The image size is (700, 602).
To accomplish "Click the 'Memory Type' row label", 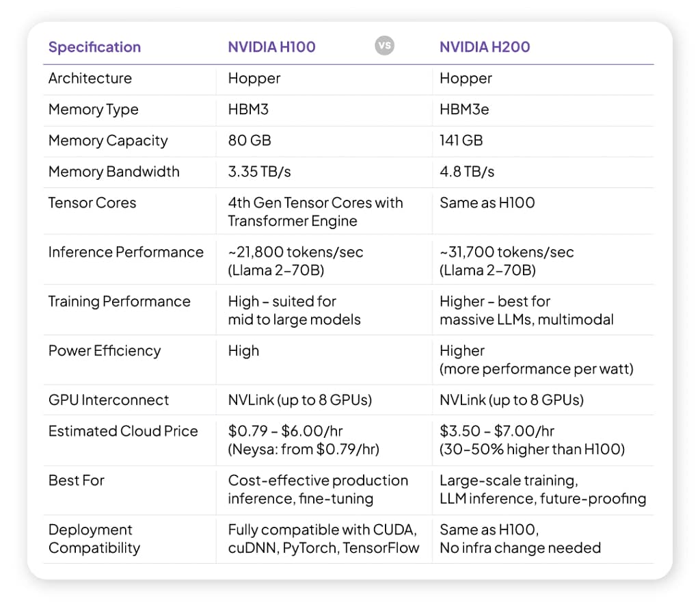I will point(93,109).
